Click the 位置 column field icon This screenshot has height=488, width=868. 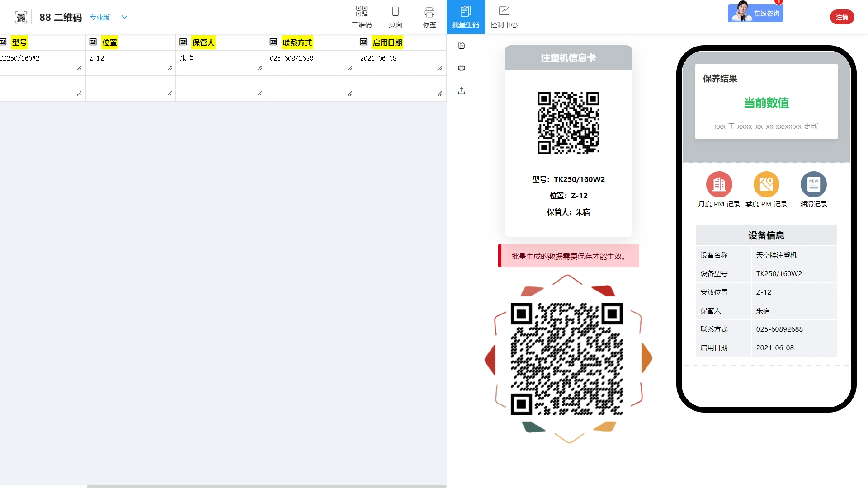coord(93,42)
